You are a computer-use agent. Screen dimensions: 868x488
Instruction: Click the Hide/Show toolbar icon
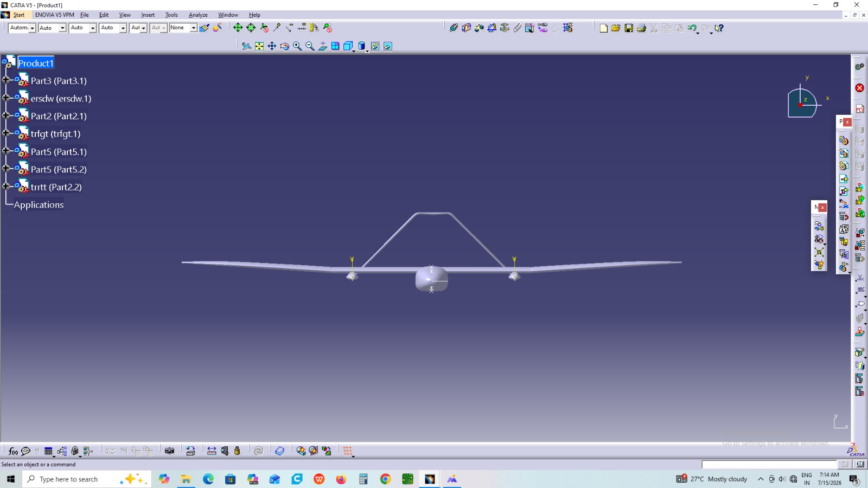[x=375, y=46]
